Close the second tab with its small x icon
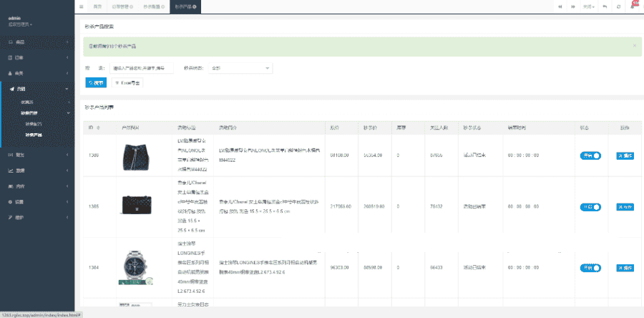The height and width of the screenshot is (318, 644). pyautogui.click(x=132, y=6)
